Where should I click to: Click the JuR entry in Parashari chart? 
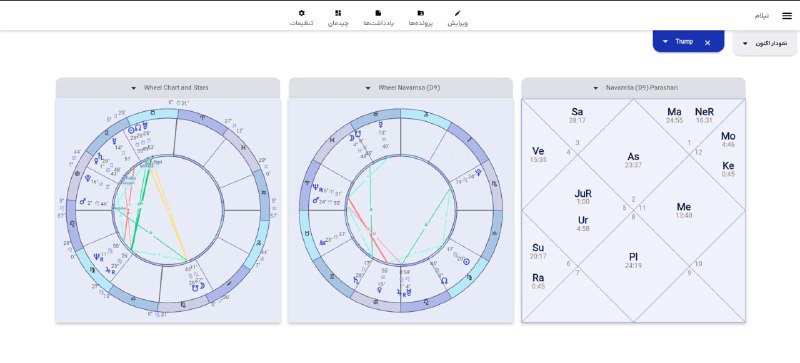[583, 193]
